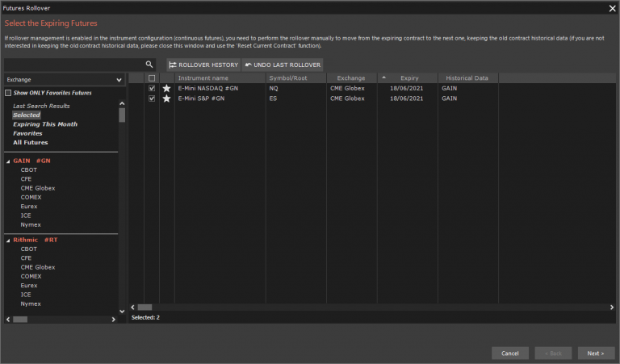Select Expiring This Month filter
The width and height of the screenshot is (620, 364).
(44, 124)
